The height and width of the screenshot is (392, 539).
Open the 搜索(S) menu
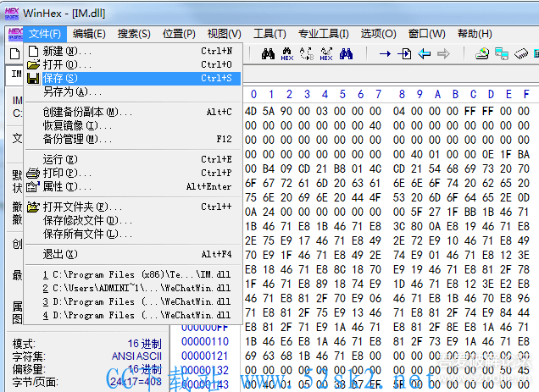(134, 34)
